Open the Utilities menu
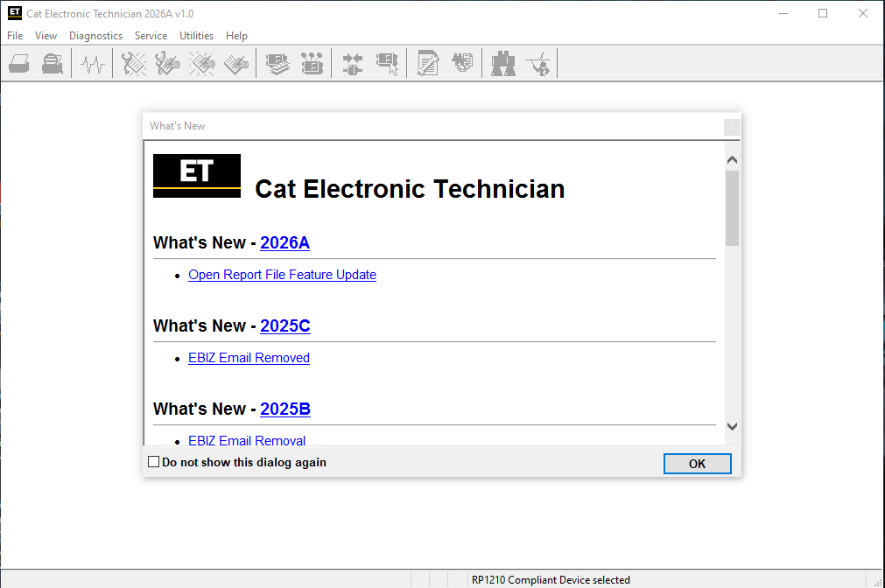885x588 pixels. pyautogui.click(x=196, y=36)
